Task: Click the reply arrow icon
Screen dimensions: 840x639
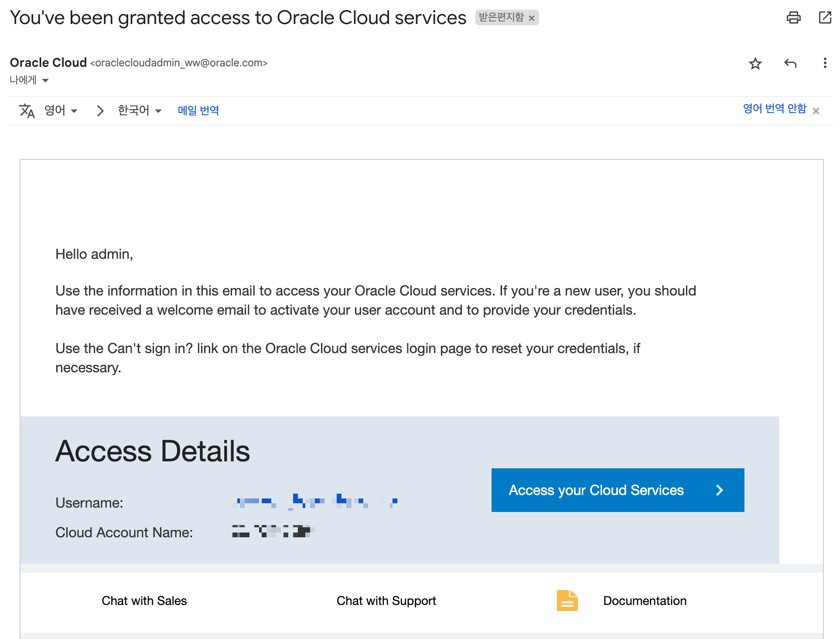Action: pos(790,64)
